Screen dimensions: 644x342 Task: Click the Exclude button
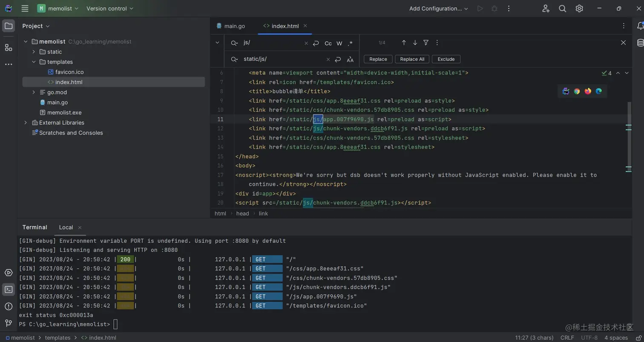[x=446, y=59]
